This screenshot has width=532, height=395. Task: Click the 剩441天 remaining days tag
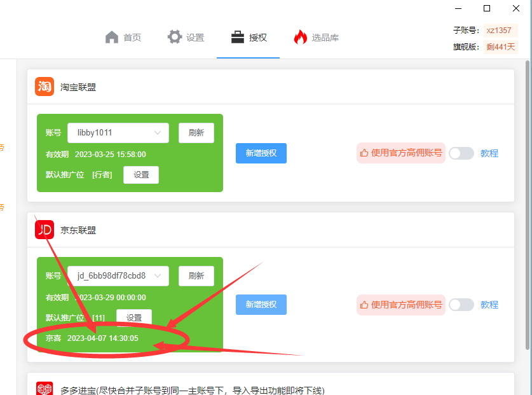pyautogui.click(x=500, y=46)
